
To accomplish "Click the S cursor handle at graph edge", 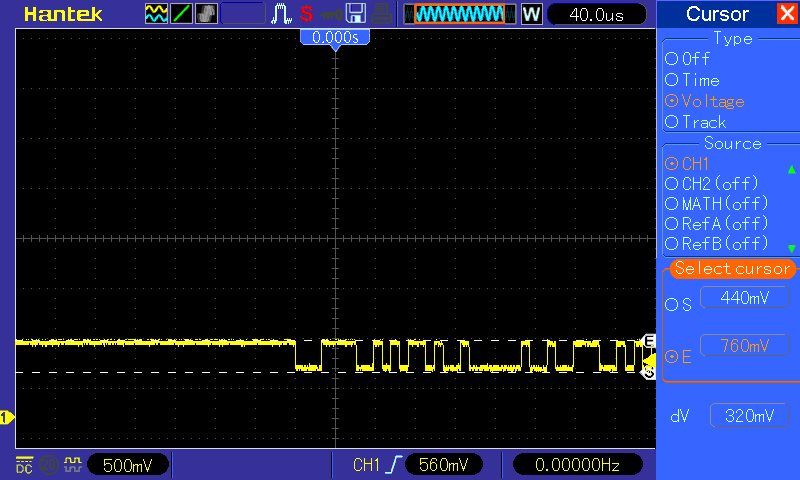I will [649, 373].
